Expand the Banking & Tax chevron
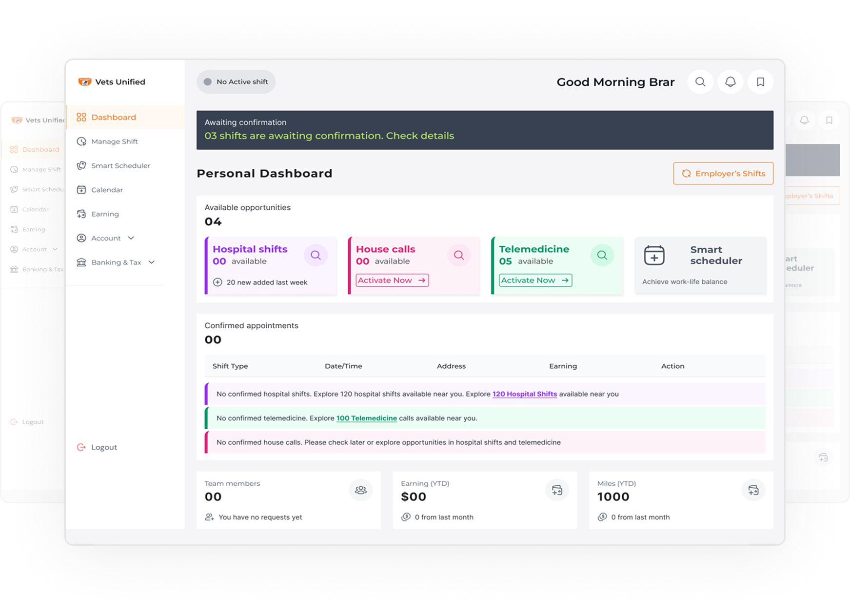The width and height of the screenshot is (850, 616). coord(151,262)
